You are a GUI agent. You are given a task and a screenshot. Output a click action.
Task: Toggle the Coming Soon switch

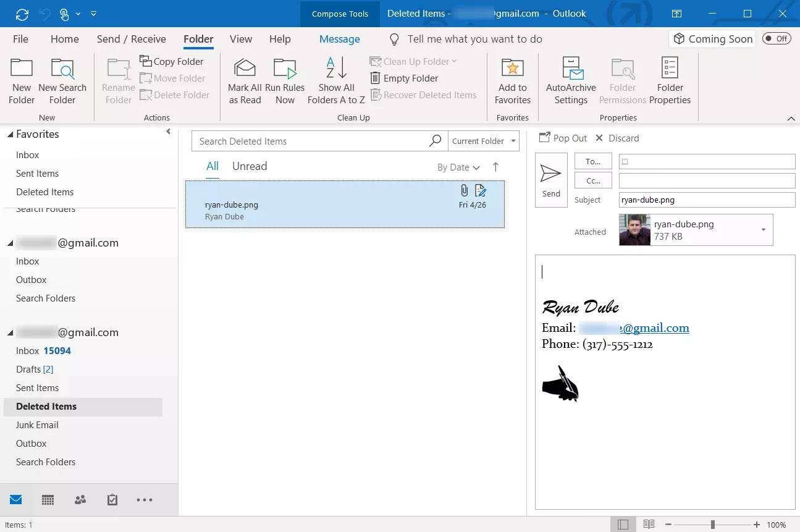coord(776,39)
